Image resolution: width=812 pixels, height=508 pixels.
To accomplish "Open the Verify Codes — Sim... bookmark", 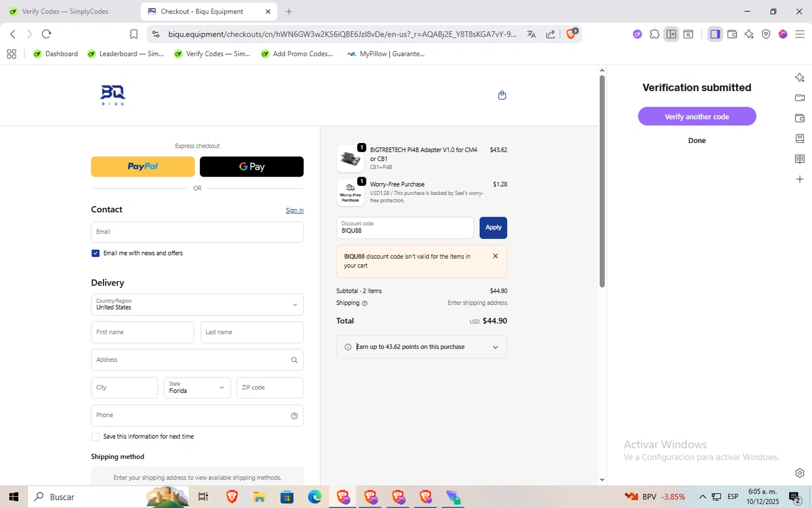I will [212, 54].
